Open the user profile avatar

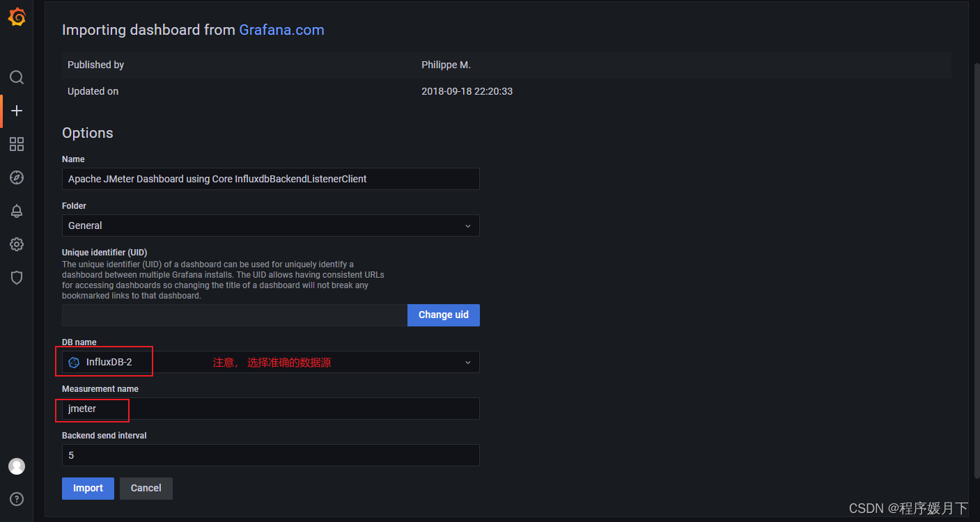click(x=17, y=466)
